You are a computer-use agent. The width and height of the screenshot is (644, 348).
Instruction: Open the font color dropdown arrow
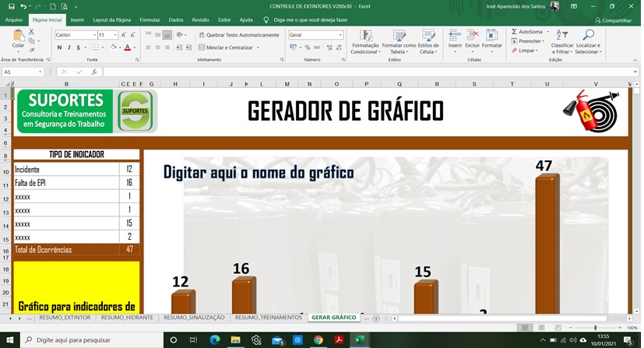pyautogui.click(x=134, y=47)
